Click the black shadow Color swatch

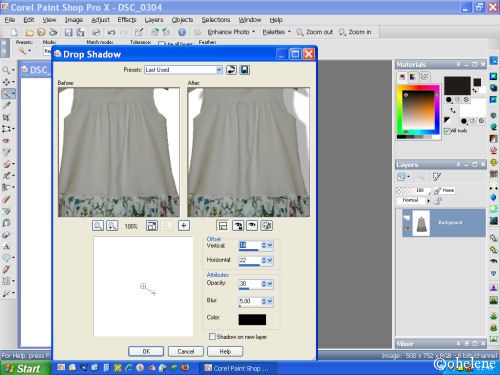pos(252,319)
